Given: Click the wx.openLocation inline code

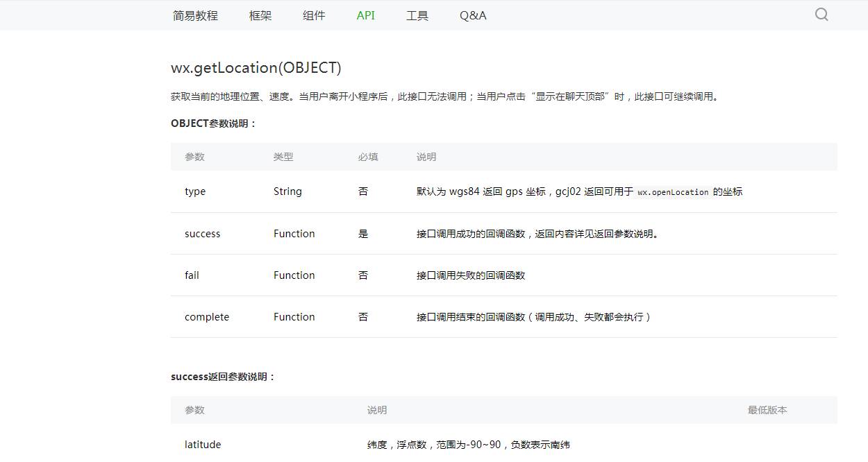Looking at the screenshot, I should coord(673,192).
